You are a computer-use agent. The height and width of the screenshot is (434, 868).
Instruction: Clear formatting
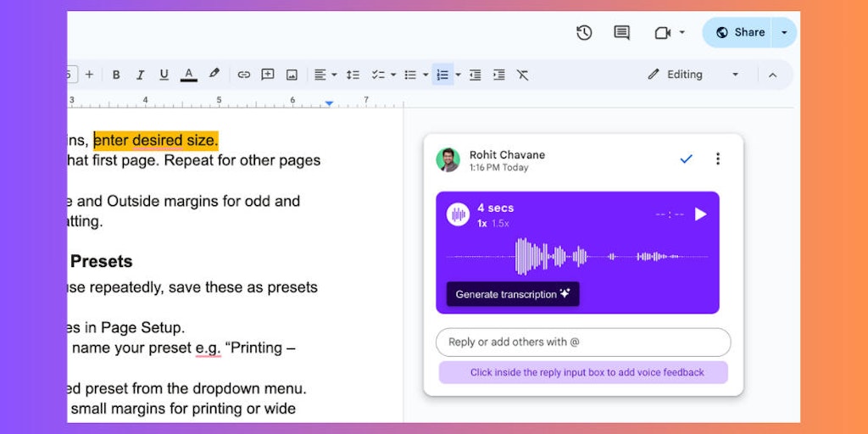[x=522, y=75]
